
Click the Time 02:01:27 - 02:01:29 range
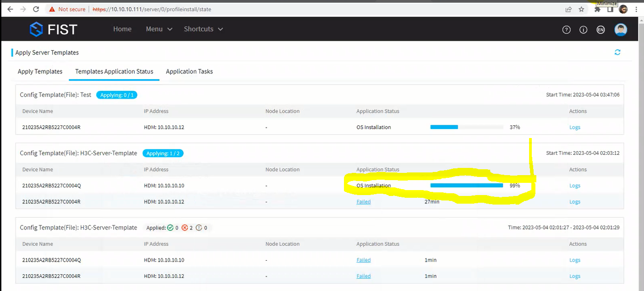coord(564,228)
